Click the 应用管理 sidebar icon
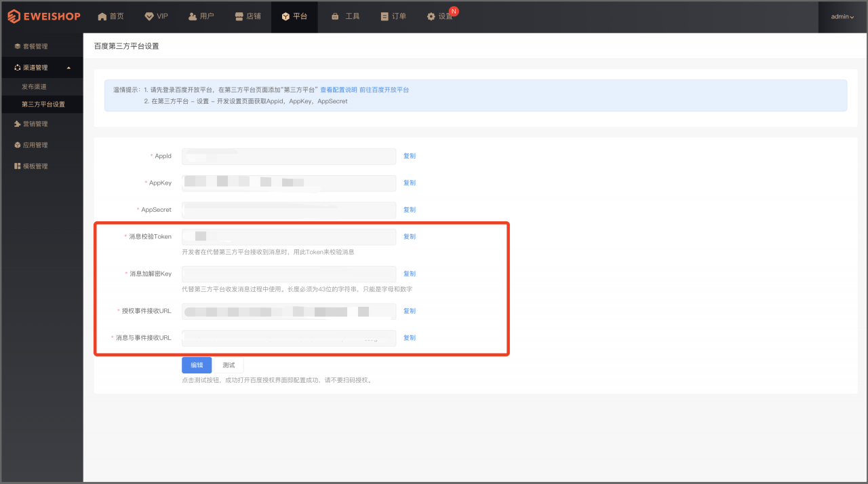This screenshot has width=868, height=484. [18, 145]
